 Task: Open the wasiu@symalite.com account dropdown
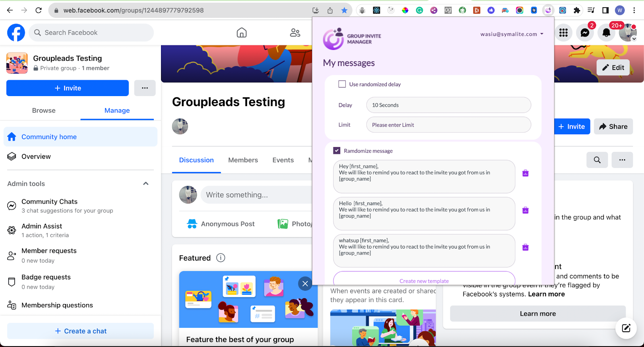click(x=512, y=34)
